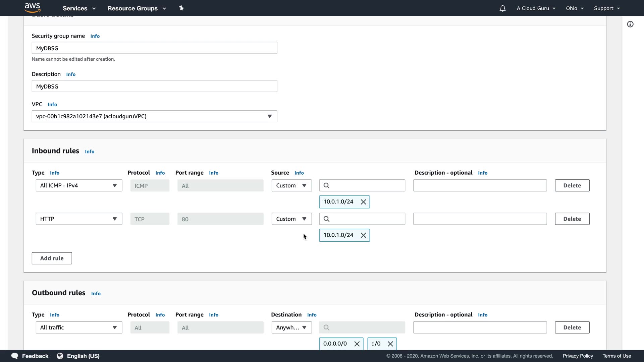
Task: Open the HTTP rule Custom source dropdown
Action: tap(291, 219)
